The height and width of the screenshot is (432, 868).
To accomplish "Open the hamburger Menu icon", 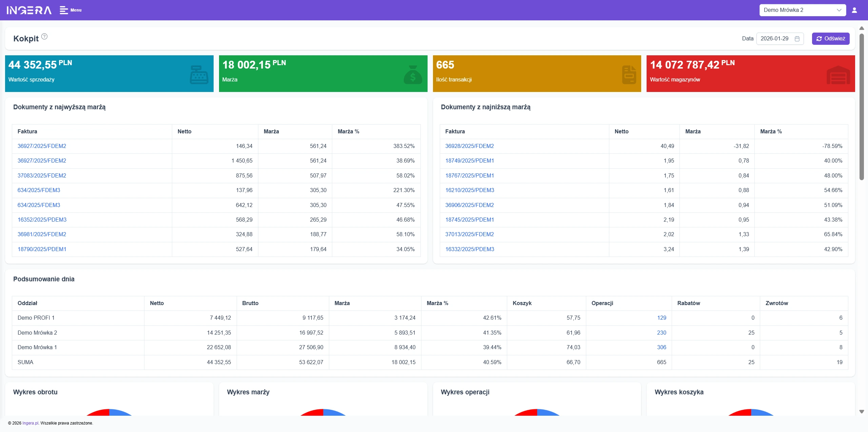I will pos(64,10).
